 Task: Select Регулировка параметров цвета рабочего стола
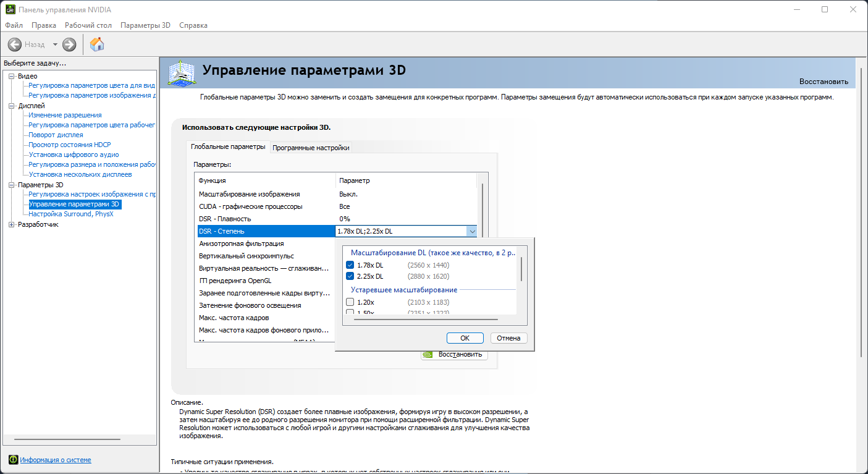[x=92, y=125]
